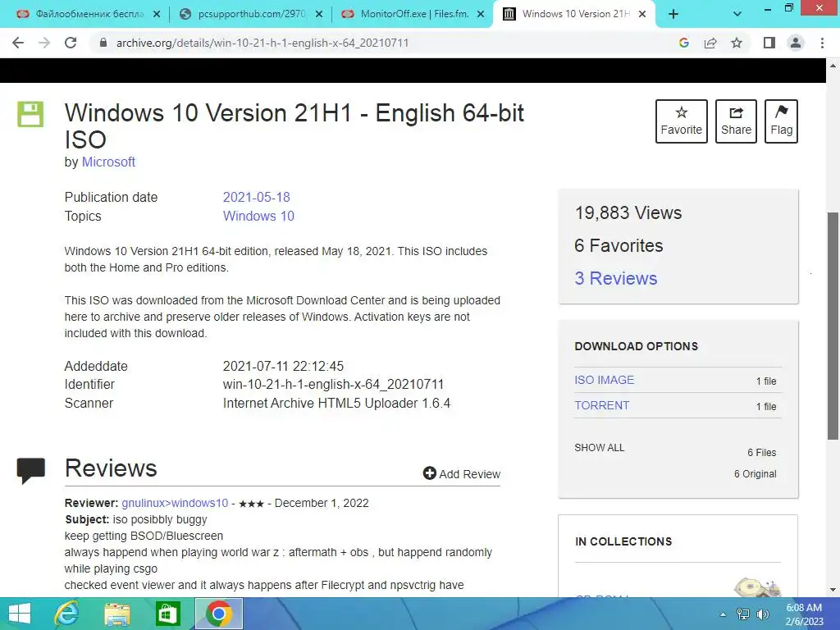Download the ISO IMAGE option
The width and height of the screenshot is (840, 630).
(x=605, y=380)
